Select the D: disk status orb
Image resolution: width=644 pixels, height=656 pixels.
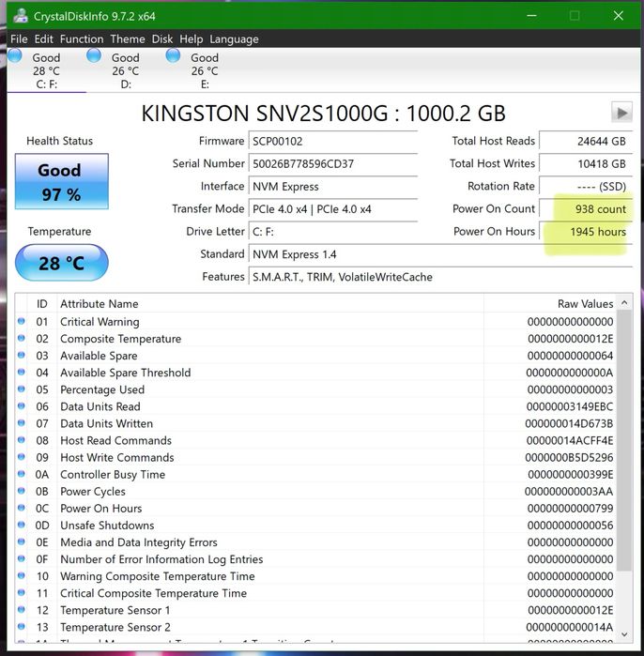click(x=94, y=55)
